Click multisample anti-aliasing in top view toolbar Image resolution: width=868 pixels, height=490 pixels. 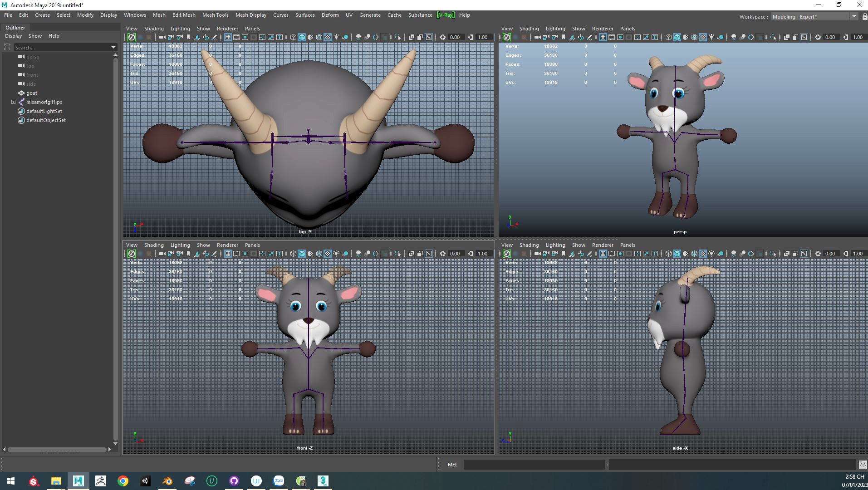(x=376, y=37)
